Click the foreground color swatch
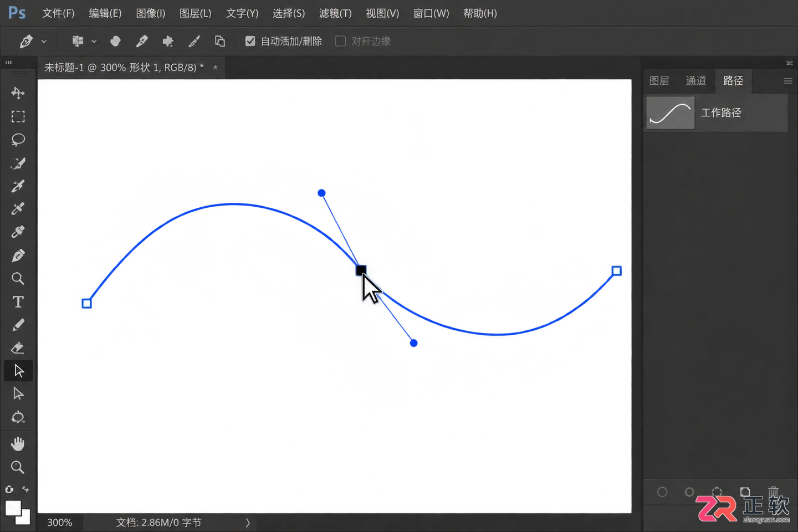798x532 pixels. [13, 508]
